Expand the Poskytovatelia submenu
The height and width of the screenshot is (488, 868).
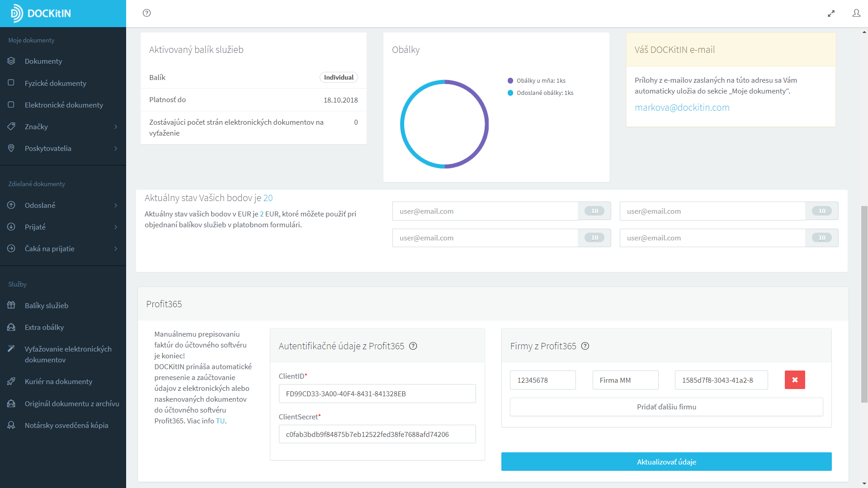[116, 149]
